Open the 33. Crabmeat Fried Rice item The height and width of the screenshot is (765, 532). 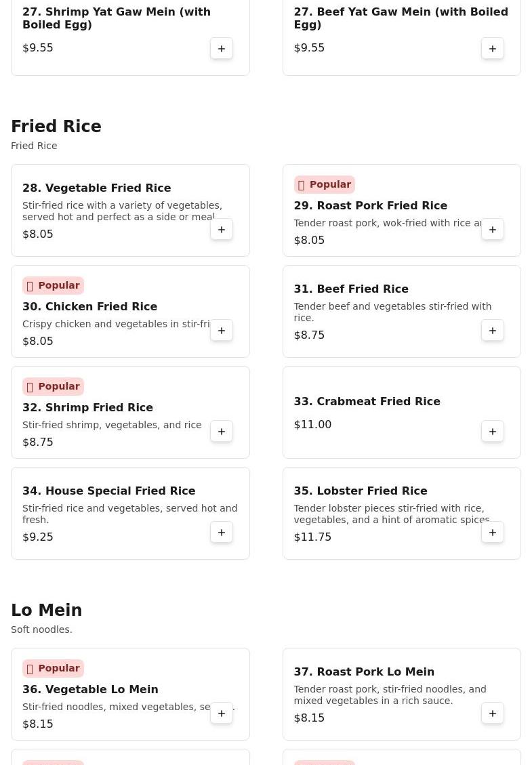(x=367, y=402)
